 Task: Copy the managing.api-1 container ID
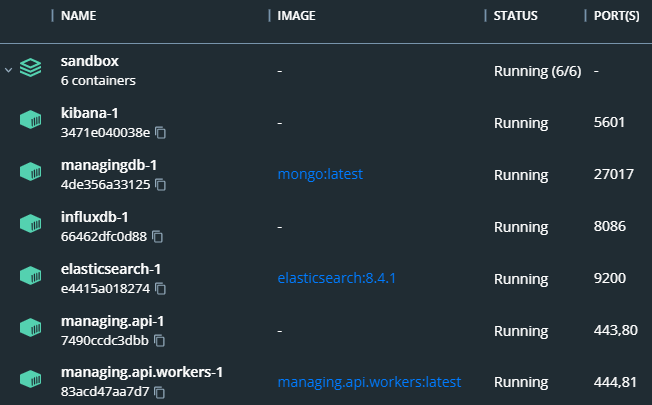tap(160, 341)
